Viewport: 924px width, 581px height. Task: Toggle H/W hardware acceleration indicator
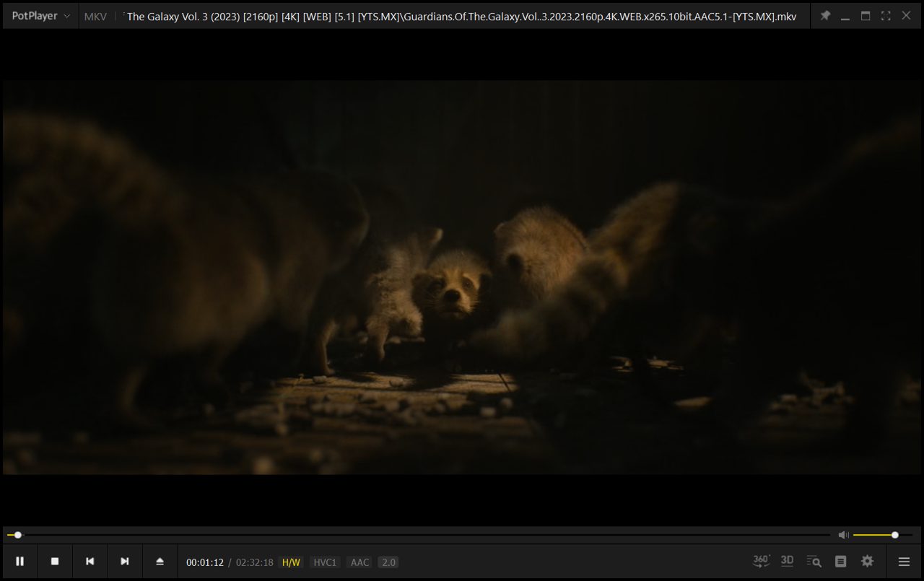291,562
